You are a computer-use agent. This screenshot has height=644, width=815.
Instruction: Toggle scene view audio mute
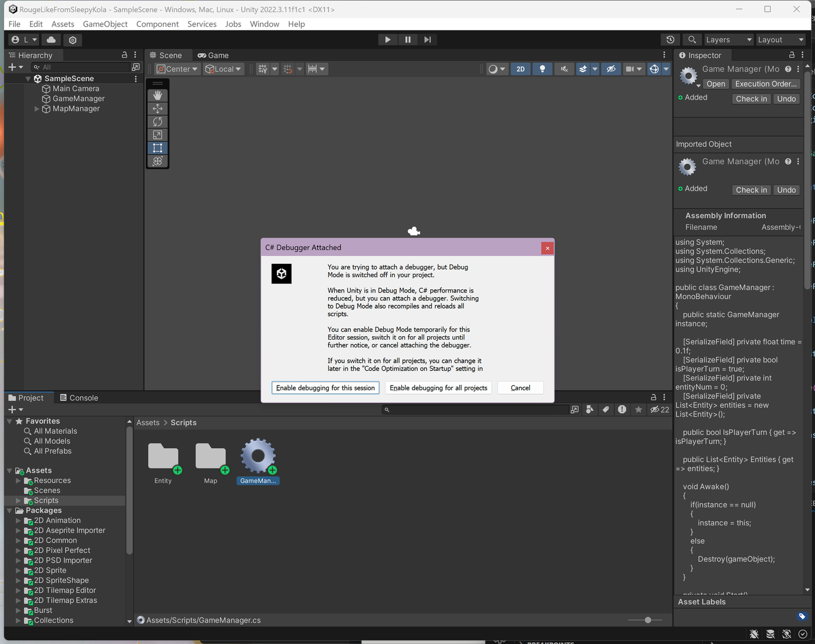click(564, 68)
